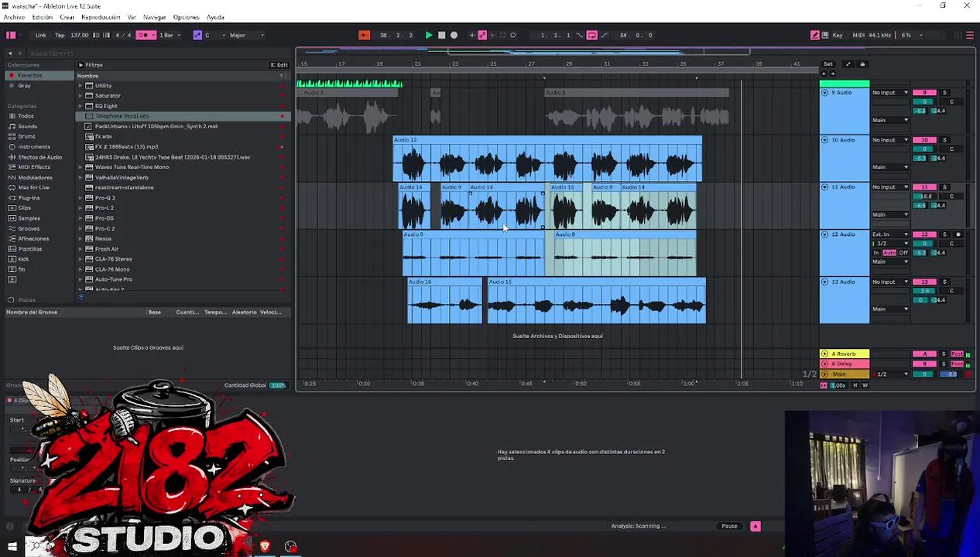Open the Major scale name dropdown
Image resolution: width=980 pixels, height=557 pixels.
click(246, 35)
